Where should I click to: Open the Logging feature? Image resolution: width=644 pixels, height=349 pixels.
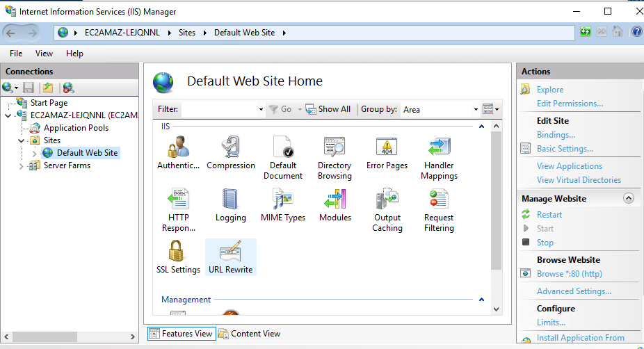tap(231, 205)
